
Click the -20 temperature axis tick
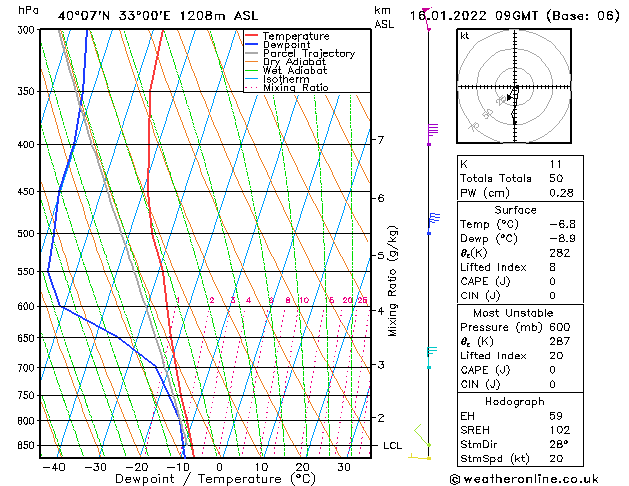click(x=137, y=467)
